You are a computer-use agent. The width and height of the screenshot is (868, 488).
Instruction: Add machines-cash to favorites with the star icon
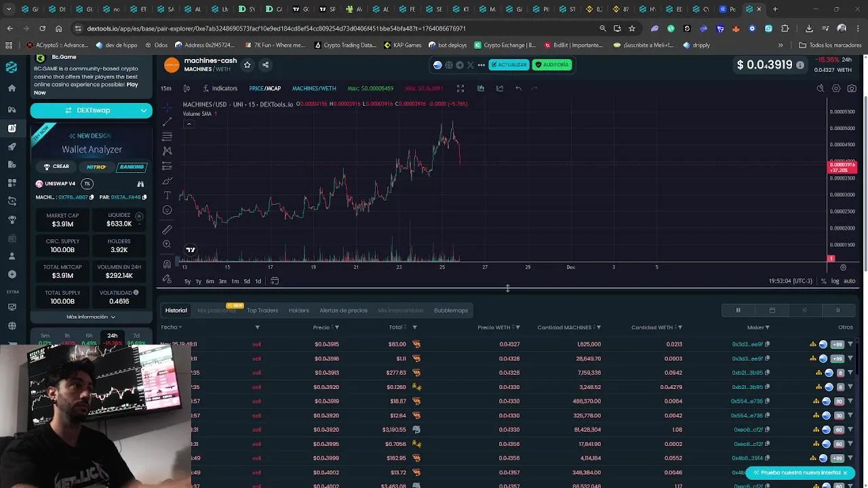tap(247, 64)
